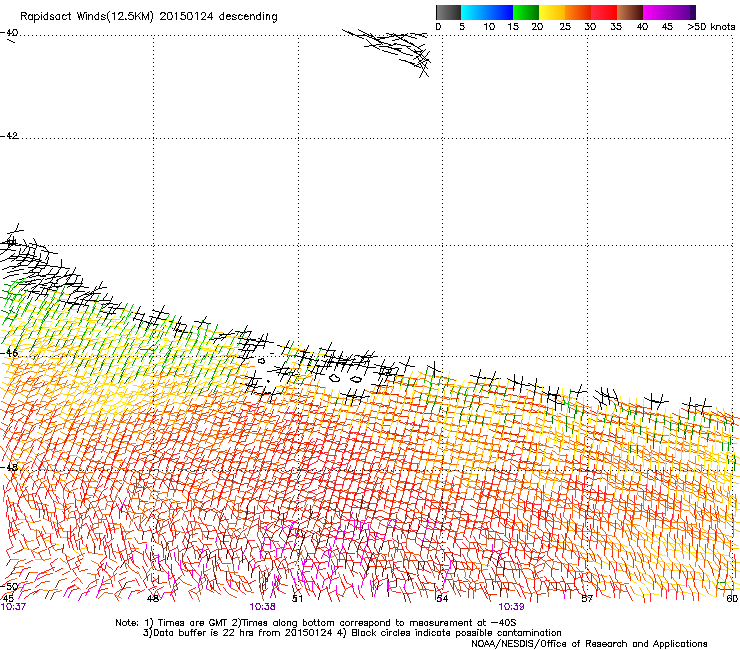Click the longitude 60 axis label
The width and height of the screenshot is (740, 650).
[732, 599]
